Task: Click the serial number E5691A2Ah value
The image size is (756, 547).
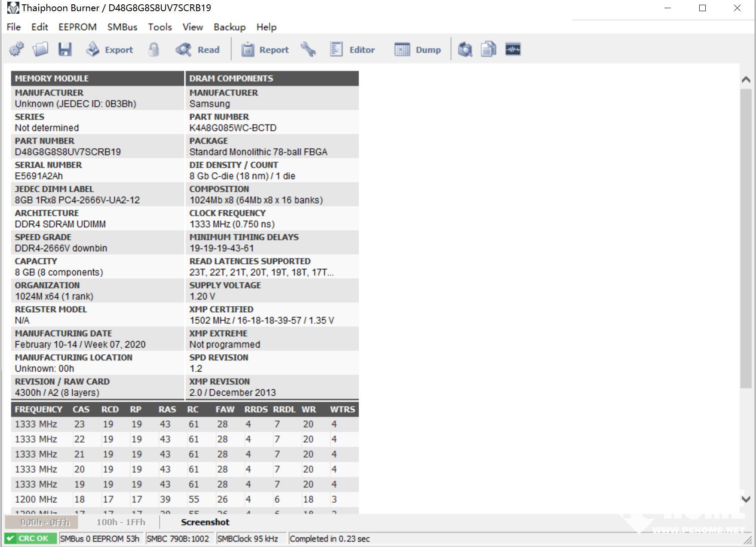Action: pyautogui.click(x=39, y=176)
